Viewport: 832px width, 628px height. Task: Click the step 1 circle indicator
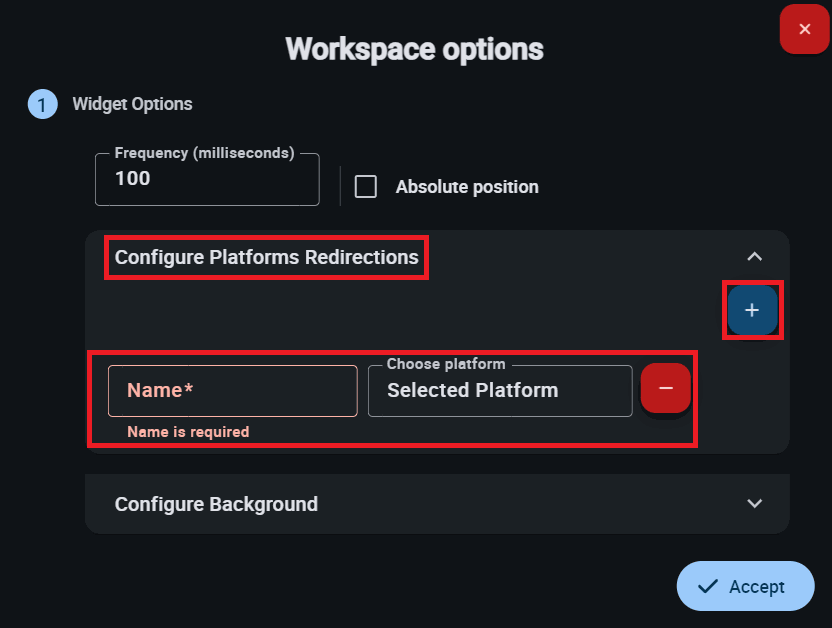42,104
